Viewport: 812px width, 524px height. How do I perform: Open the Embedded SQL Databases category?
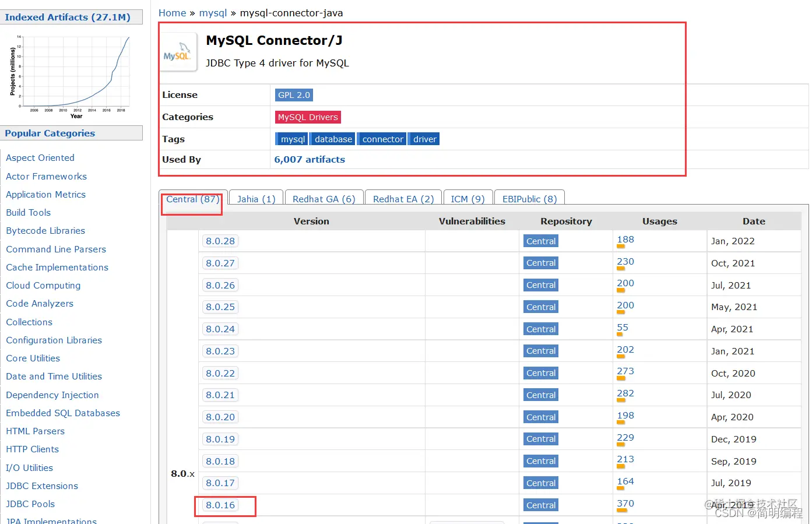point(63,413)
